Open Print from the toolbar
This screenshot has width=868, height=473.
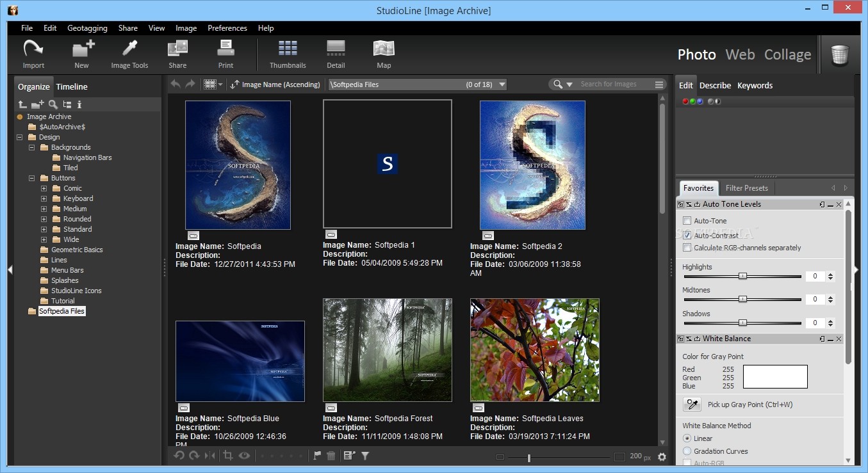pyautogui.click(x=225, y=49)
